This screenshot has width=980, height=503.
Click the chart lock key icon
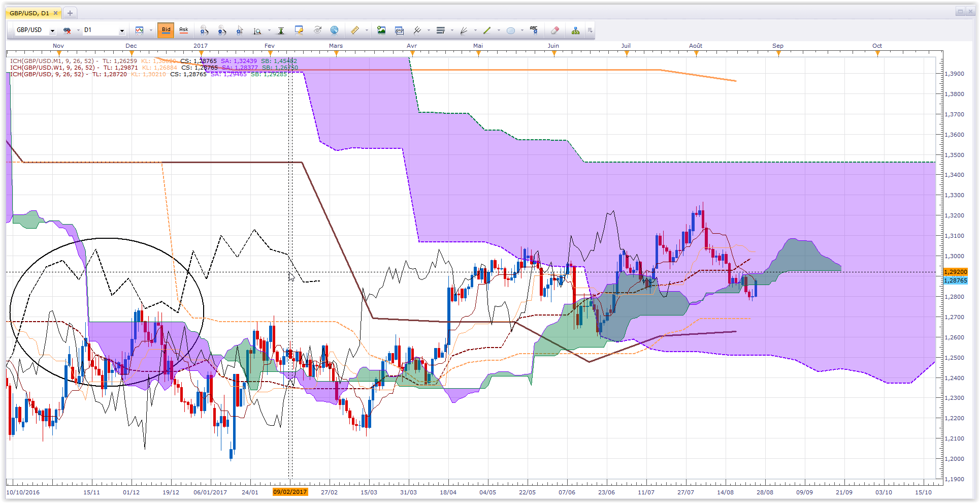pos(299,30)
